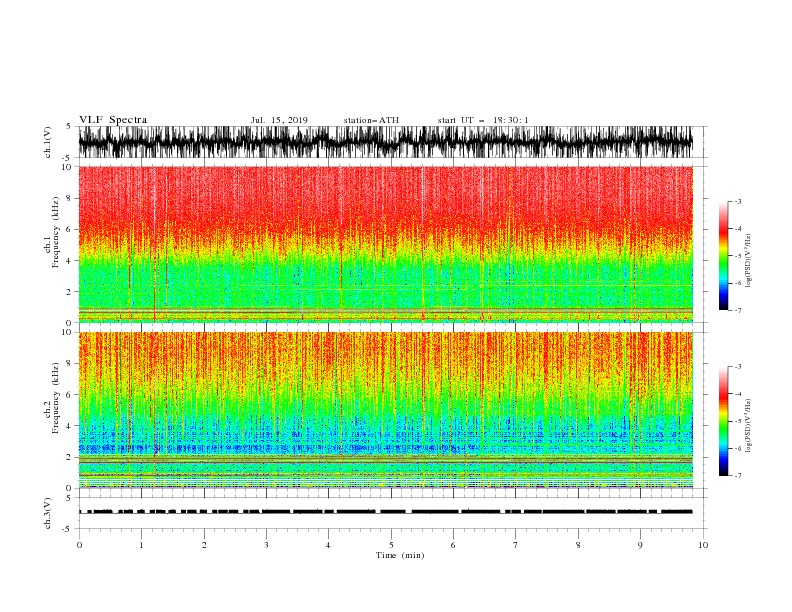
Task: Click the ch.2 spectrogram color bar
Action: tap(723, 421)
